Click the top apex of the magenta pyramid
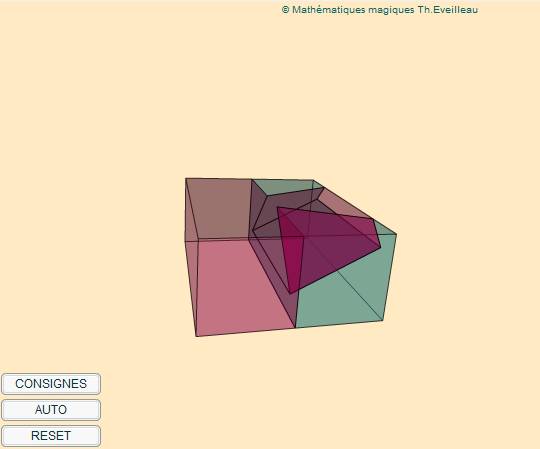The height and width of the screenshot is (449, 540). pos(278,208)
